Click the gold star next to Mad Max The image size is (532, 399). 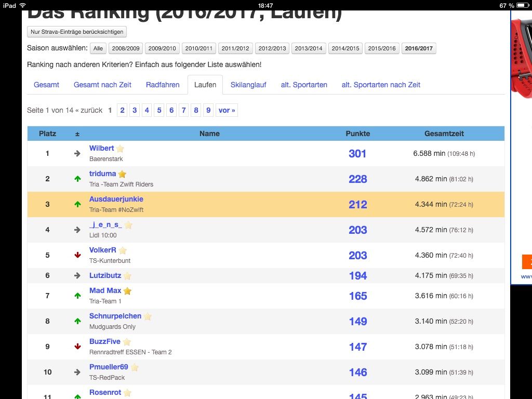[127, 291]
